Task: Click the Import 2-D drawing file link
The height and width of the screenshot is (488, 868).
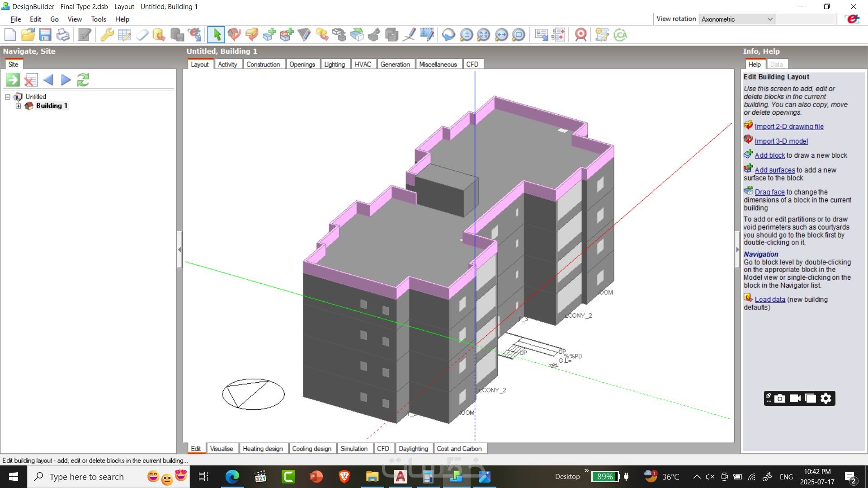Action: click(789, 127)
